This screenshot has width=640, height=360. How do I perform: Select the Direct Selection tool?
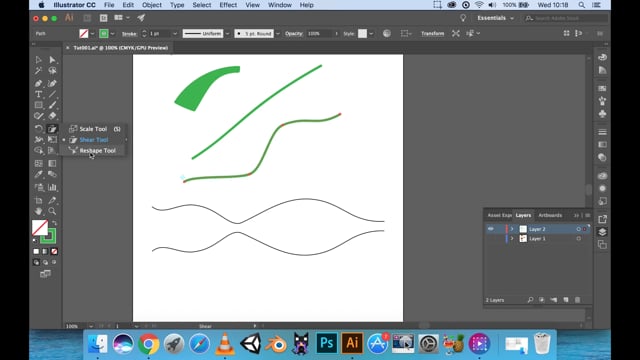click(x=52, y=60)
